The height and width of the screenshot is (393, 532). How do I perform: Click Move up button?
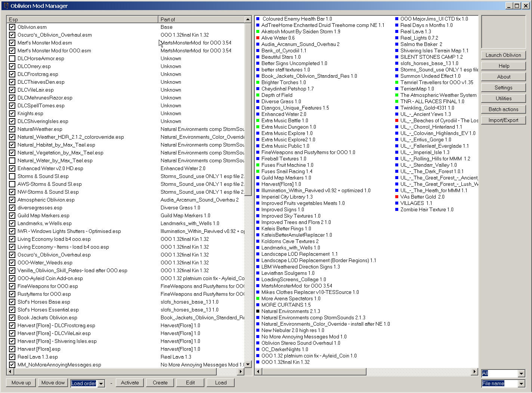click(21, 383)
